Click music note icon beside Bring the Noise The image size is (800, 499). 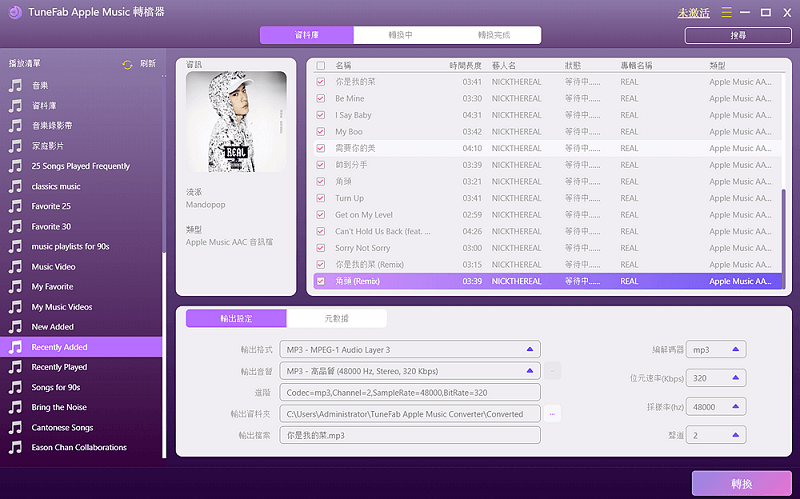(16, 407)
